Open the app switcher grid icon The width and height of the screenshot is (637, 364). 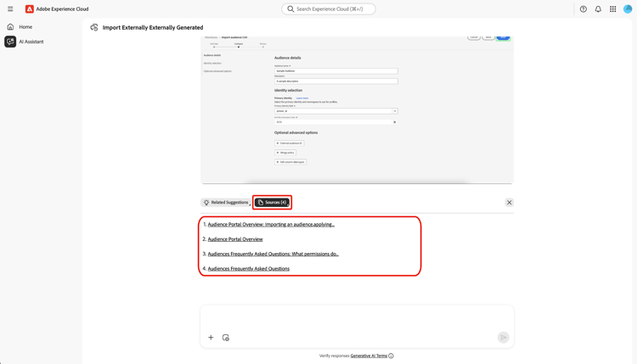click(612, 9)
